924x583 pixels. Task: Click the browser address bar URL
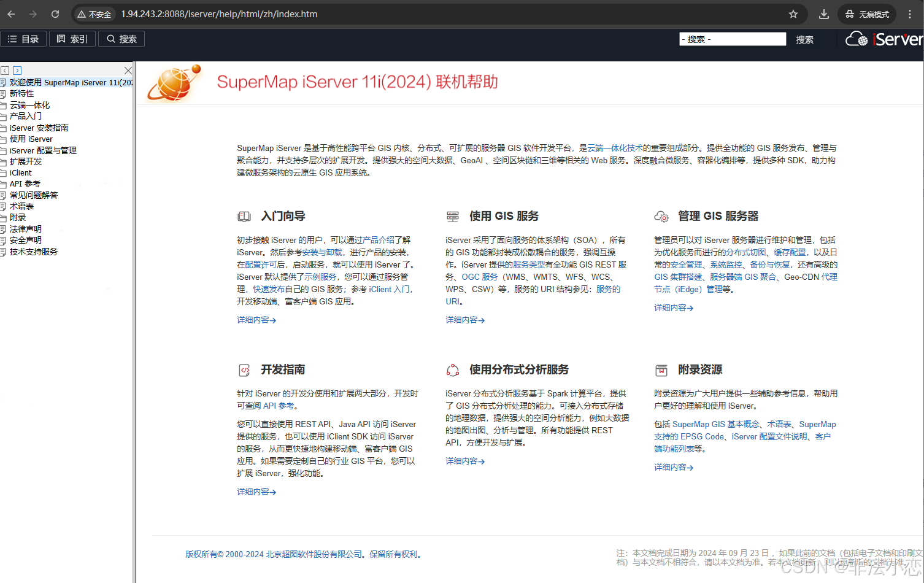tap(219, 14)
